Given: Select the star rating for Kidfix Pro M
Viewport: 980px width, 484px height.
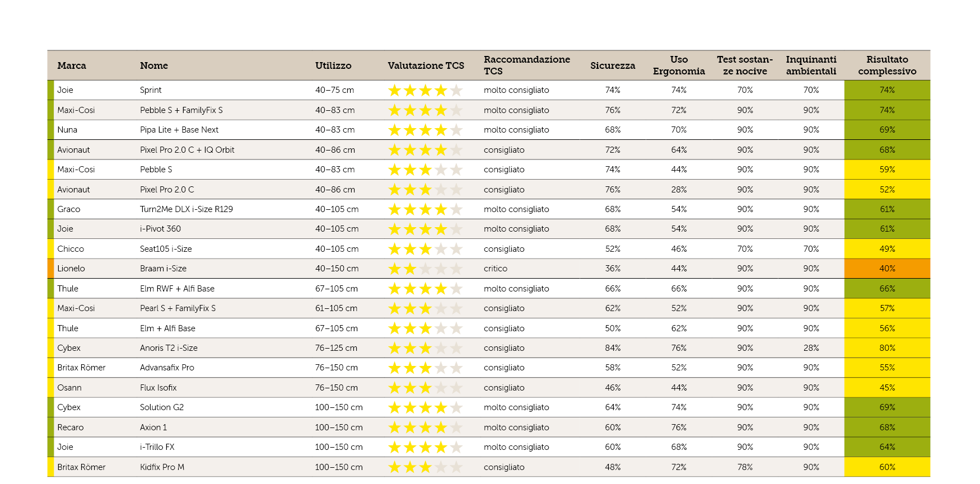Looking at the screenshot, I should point(426,467).
